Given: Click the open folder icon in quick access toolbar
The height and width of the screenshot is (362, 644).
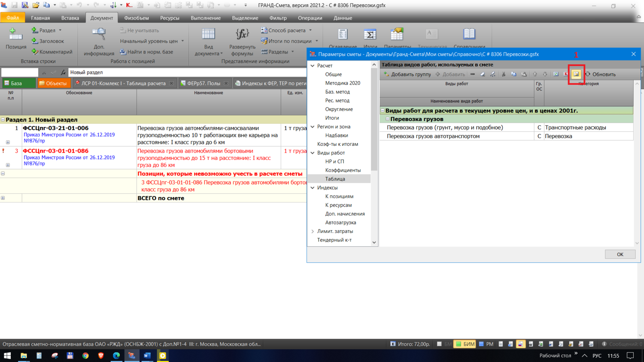Looking at the screenshot, I should pyautogui.click(x=36, y=5).
